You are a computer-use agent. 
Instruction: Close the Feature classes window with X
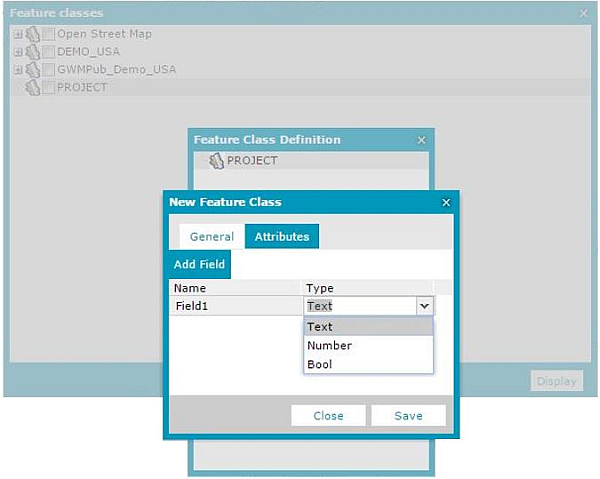(x=584, y=13)
